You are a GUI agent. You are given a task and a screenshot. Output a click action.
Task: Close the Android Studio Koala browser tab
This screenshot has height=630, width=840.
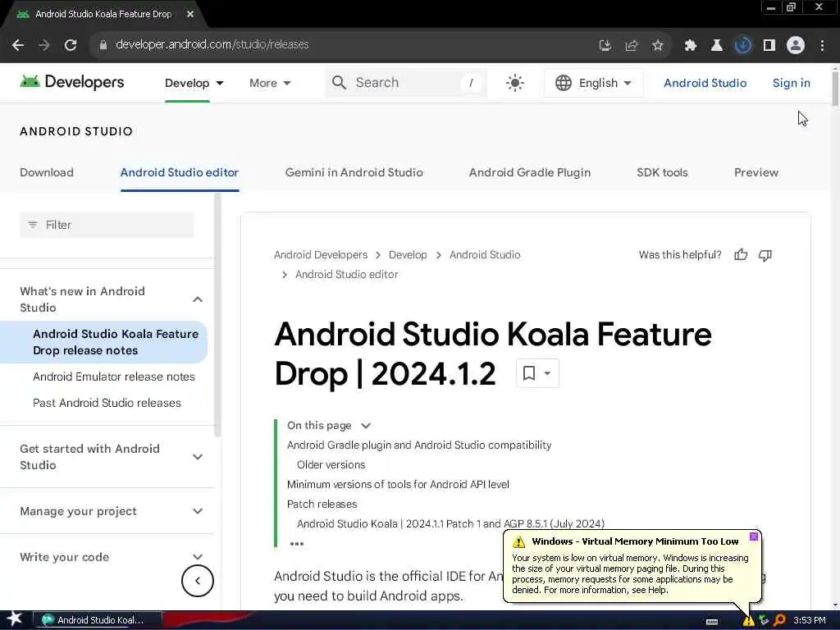click(190, 15)
